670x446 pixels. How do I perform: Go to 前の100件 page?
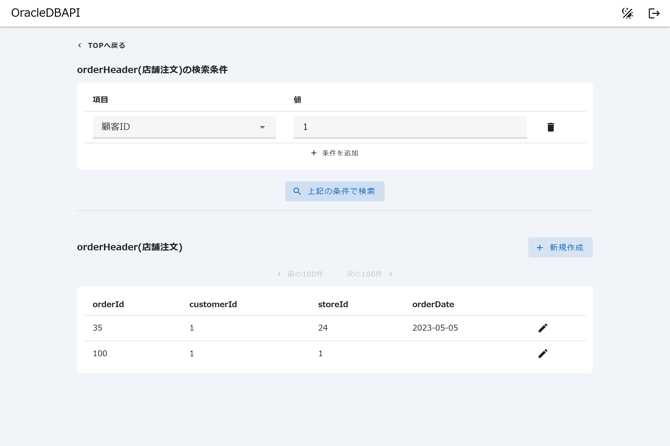click(300, 274)
